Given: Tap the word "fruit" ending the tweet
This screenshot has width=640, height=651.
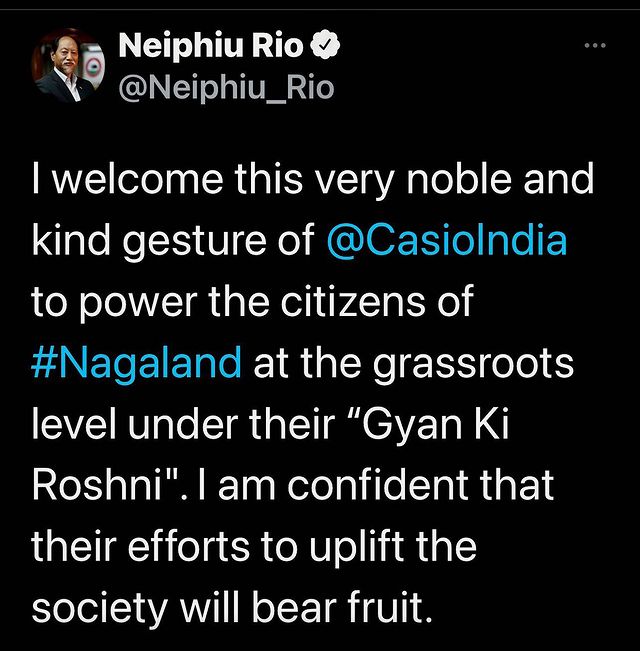Looking at the screenshot, I should 388,608.
